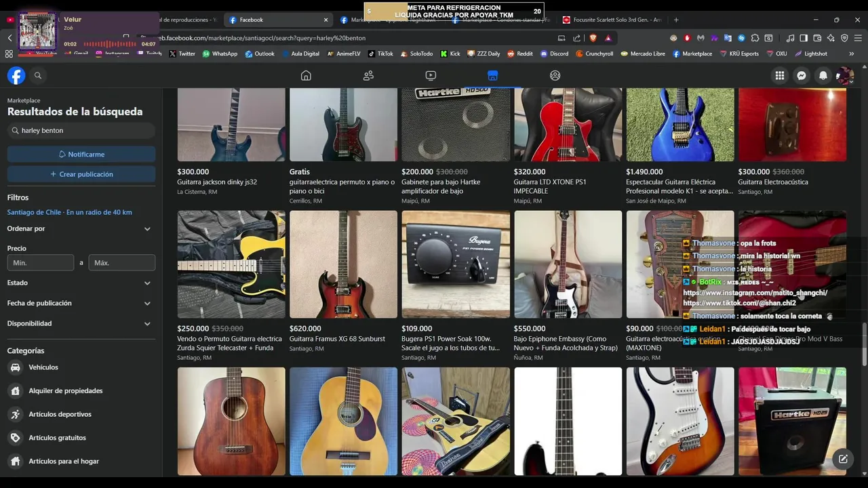Open a new browser tab with plus button
The image size is (868, 488).
(676, 20)
